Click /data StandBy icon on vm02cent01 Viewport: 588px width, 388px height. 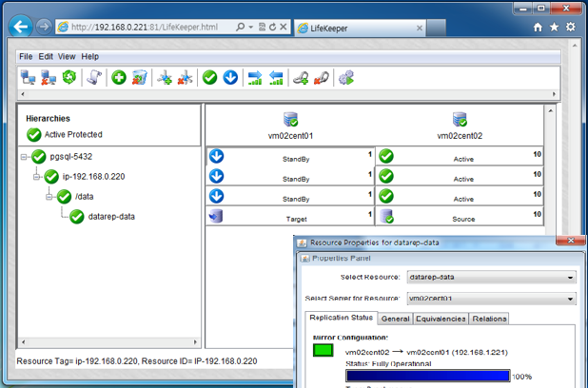point(216,196)
